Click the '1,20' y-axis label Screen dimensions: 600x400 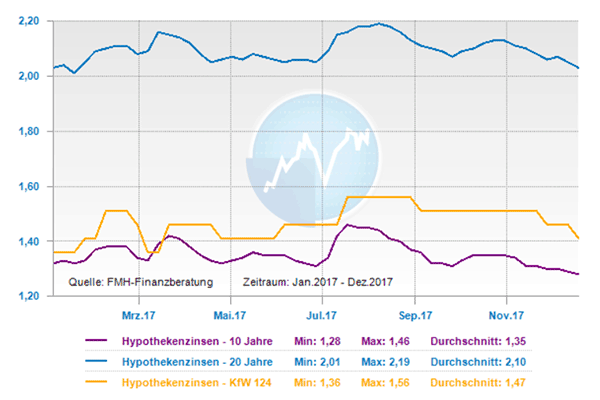29,296
